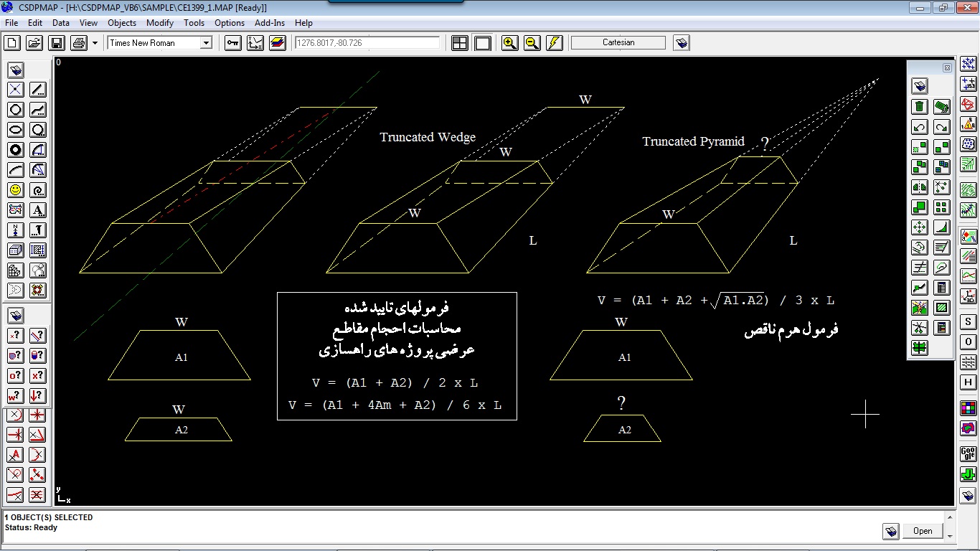
Task: Click the redo arrow in floating palette
Action: (942, 127)
